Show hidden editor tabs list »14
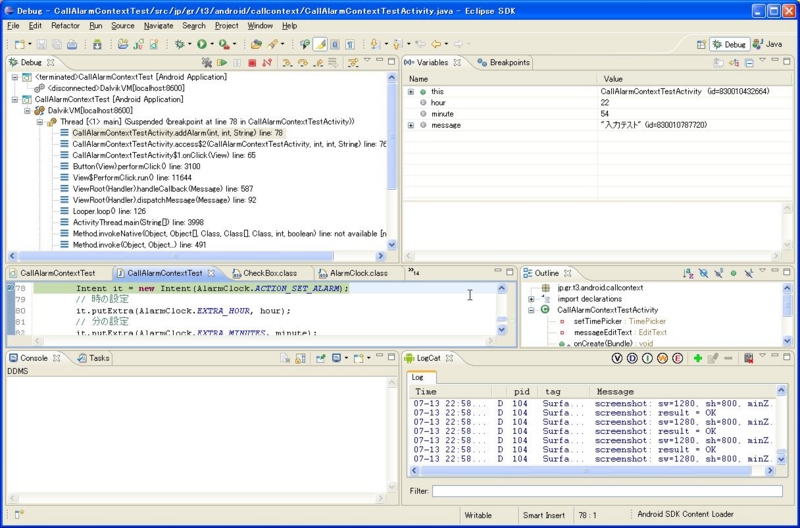 (x=413, y=272)
